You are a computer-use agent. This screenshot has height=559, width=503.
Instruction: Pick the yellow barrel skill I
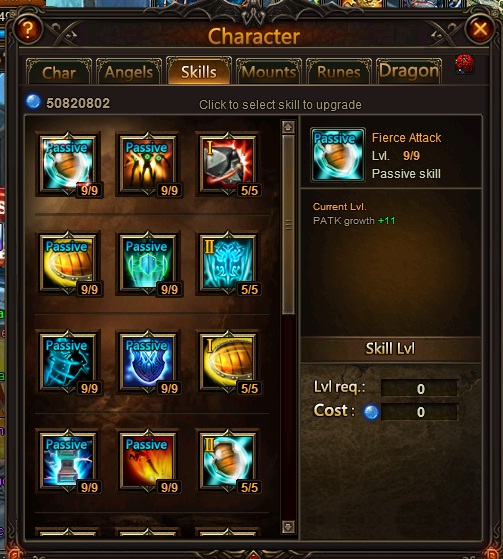228,362
